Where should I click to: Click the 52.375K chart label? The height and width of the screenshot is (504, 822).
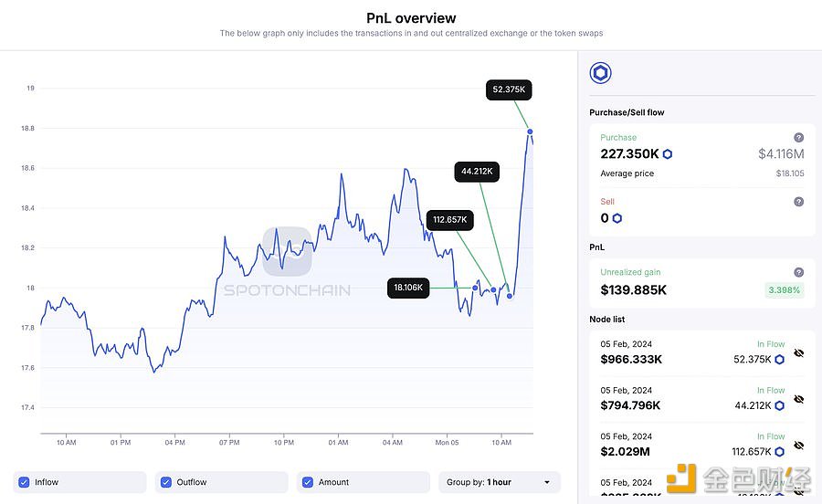tap(509, 89)
